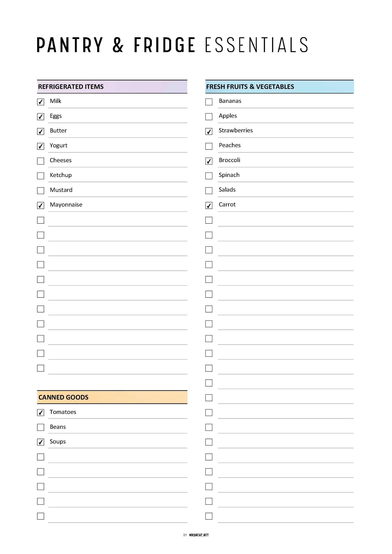Uncheck the Milk checkbox
392x554 pixels.
40,102
